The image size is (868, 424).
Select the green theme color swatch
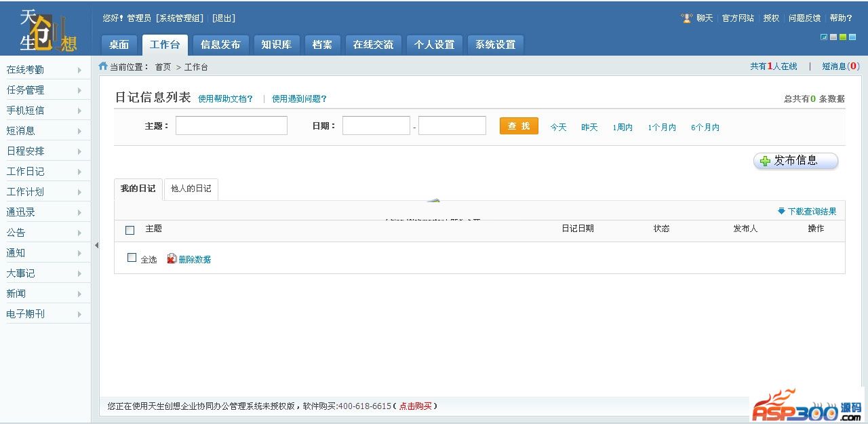click(843, 37)
